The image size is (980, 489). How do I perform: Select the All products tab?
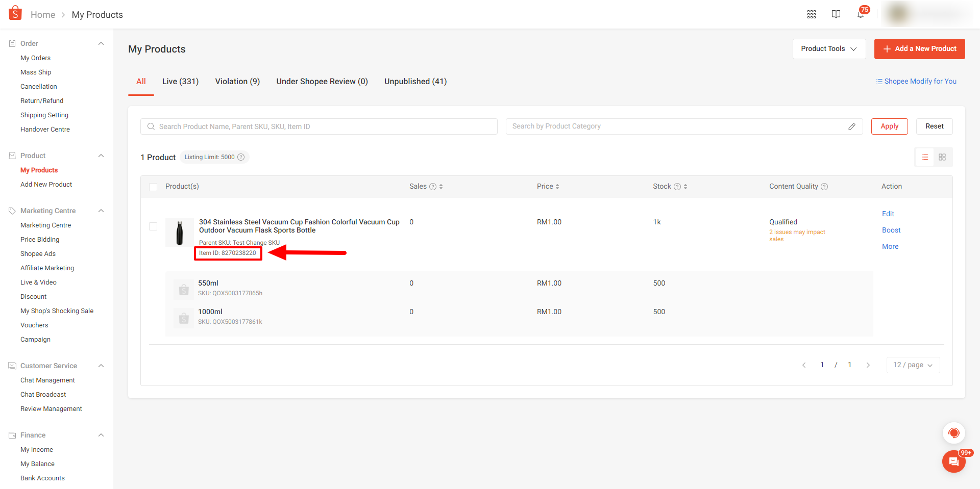point(141,82)
